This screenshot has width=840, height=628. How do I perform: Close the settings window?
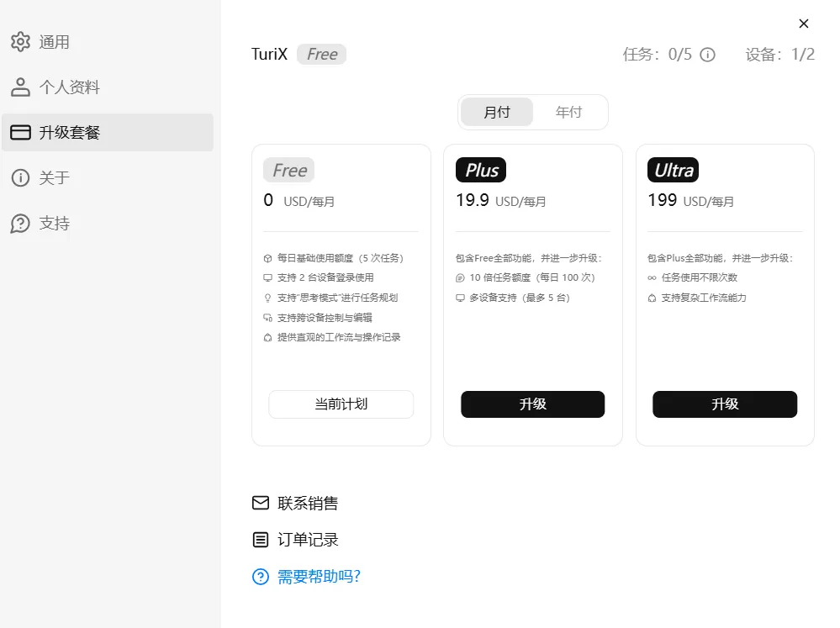(x=804, y=24)
